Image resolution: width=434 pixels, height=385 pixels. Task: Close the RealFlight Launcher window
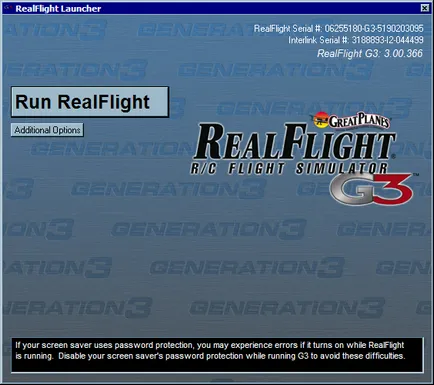coord(424,8)
